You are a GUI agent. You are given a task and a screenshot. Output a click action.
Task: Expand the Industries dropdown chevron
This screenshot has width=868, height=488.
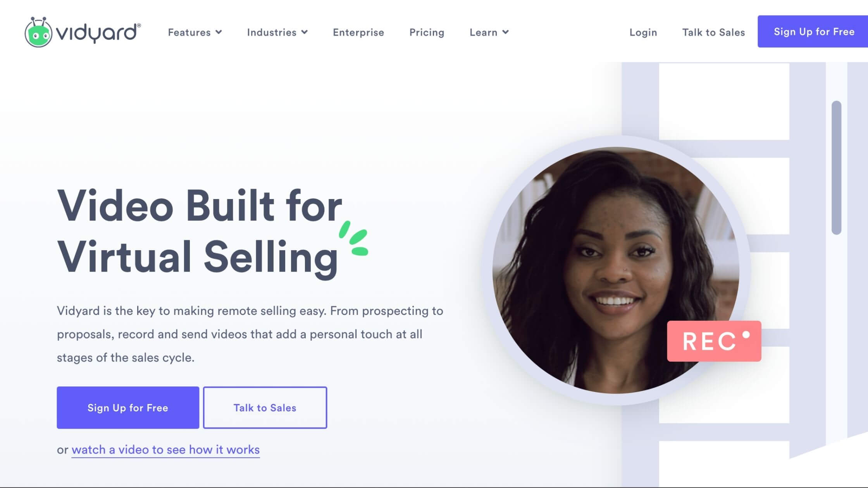point(305,32)
